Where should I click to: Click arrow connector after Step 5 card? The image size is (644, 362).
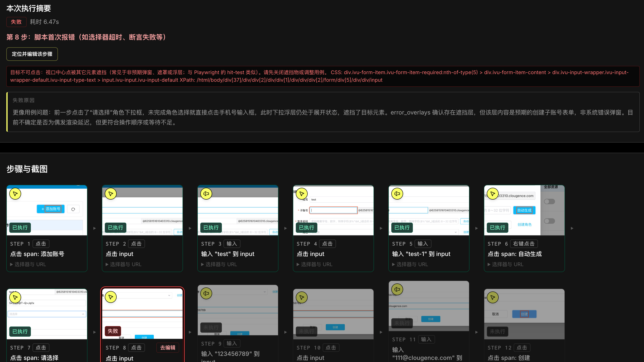click(x=476, y=228)
